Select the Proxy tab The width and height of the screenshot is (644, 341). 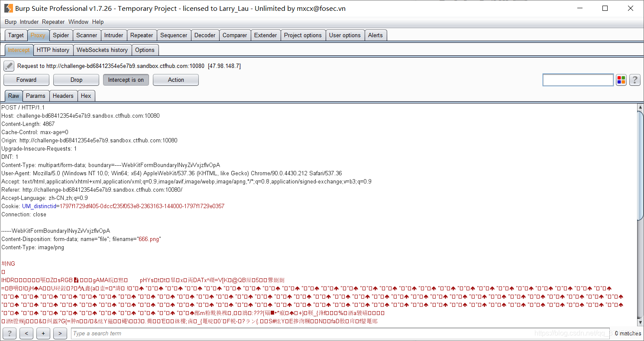[38, 35]
